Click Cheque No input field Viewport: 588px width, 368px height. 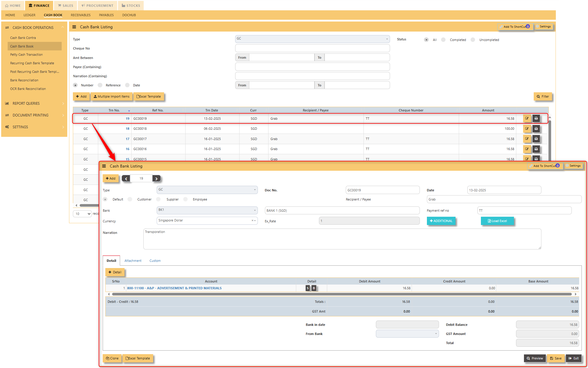point(312,48)
